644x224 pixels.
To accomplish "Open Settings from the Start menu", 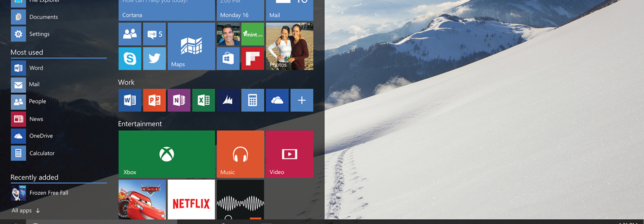I will click(39, 34).
